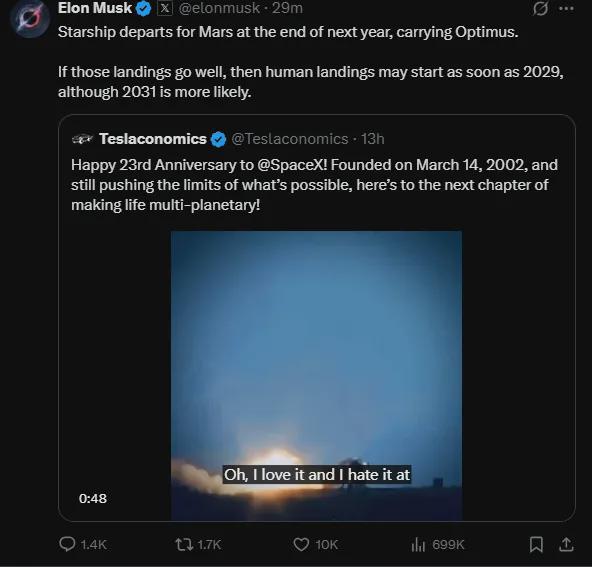Click the reply comment bubble icon

pos(67,544)
